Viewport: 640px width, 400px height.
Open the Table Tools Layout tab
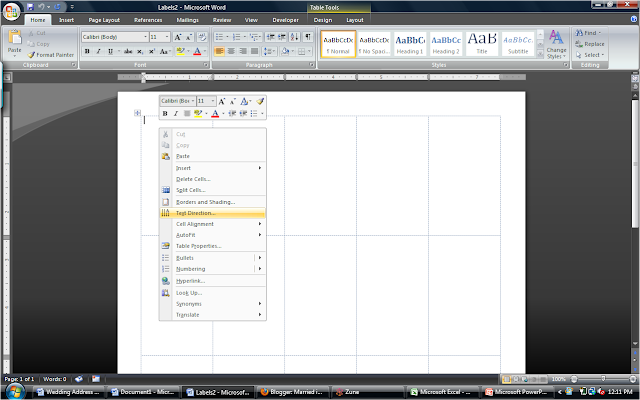tap(354, 20)
